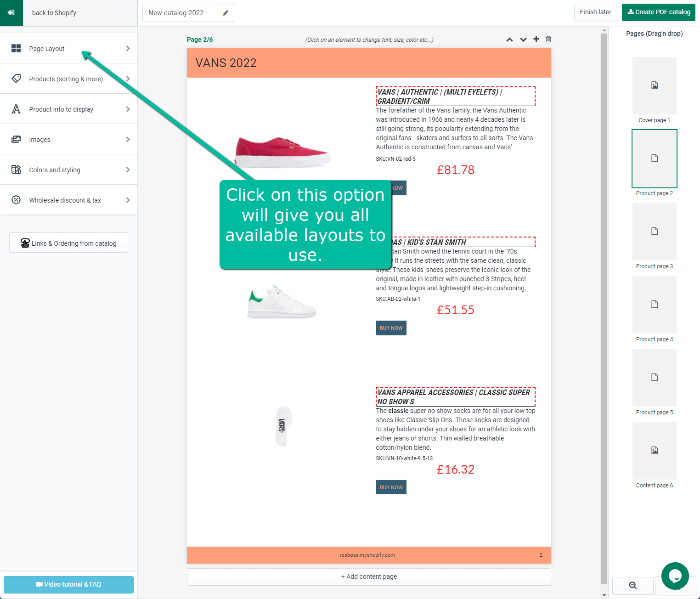Select Product page 2 thumbnail
This screenshot has height=599, width=700.
point(655,158)
